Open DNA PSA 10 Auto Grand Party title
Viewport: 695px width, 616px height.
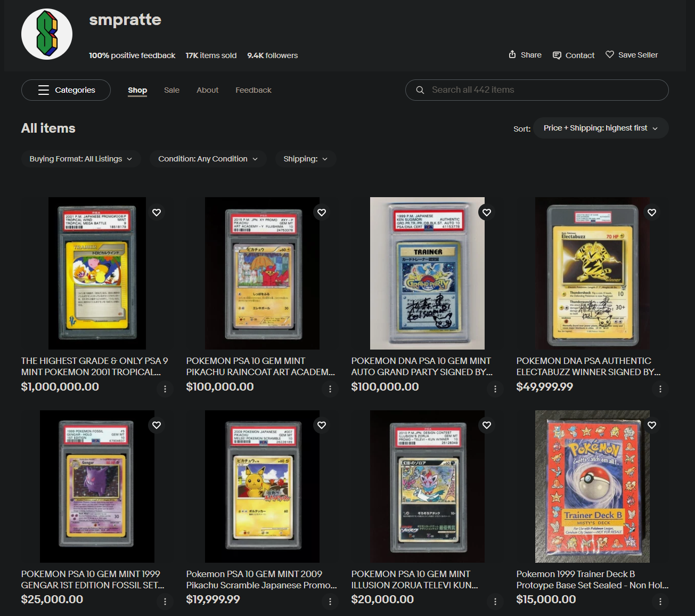click(422, 367)
